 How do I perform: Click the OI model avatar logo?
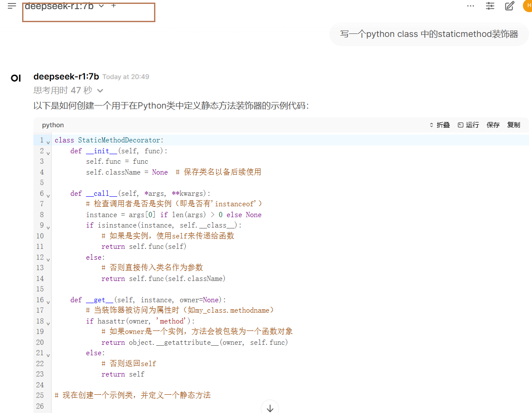point(16,78)
